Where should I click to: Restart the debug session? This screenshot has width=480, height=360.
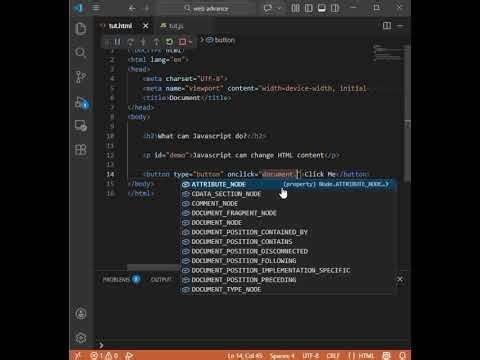[169, 42]
